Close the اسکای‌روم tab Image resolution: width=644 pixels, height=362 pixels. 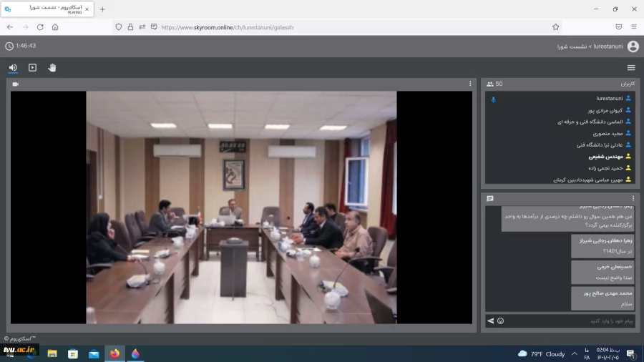(87, 9)
